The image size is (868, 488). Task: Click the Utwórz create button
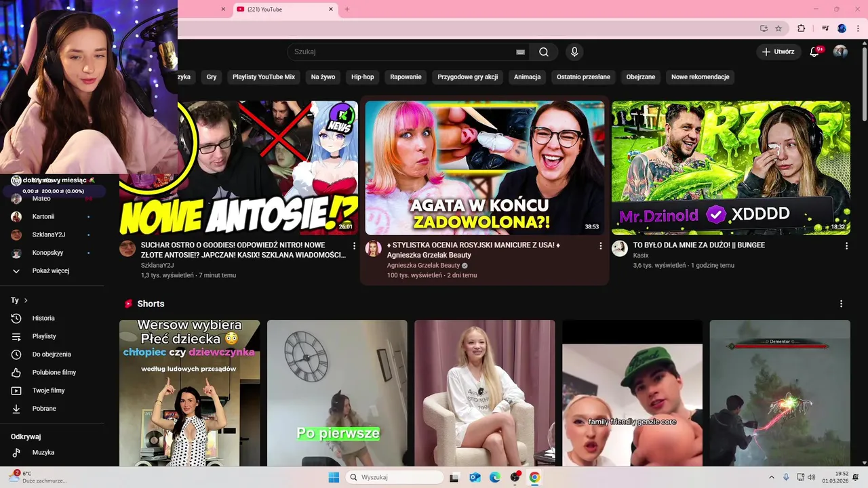778,52
